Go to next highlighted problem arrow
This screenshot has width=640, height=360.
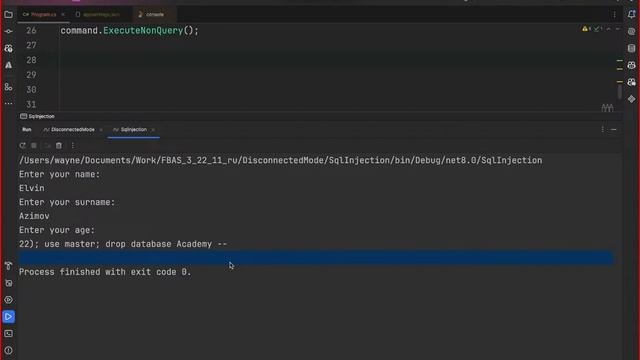(x=617, y=29)
